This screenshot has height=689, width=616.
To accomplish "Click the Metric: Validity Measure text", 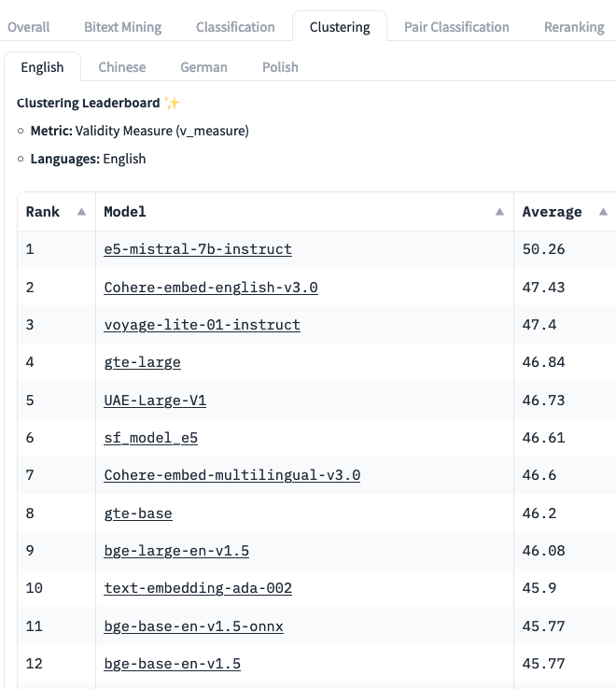I will point(140,131).
